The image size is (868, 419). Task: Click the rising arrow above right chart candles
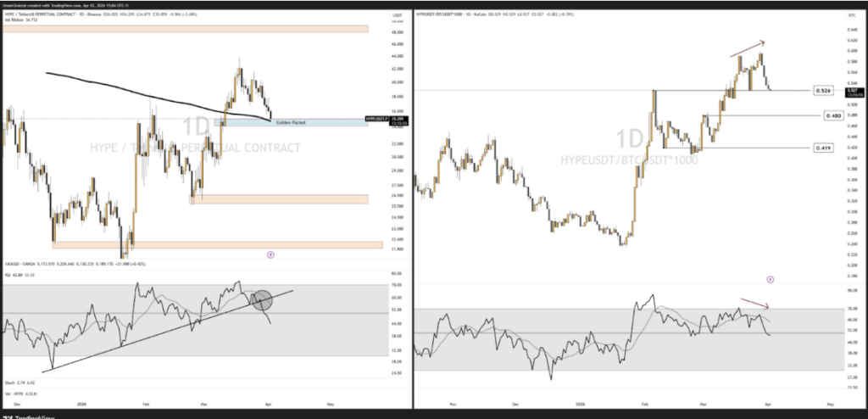click(748, 46)
